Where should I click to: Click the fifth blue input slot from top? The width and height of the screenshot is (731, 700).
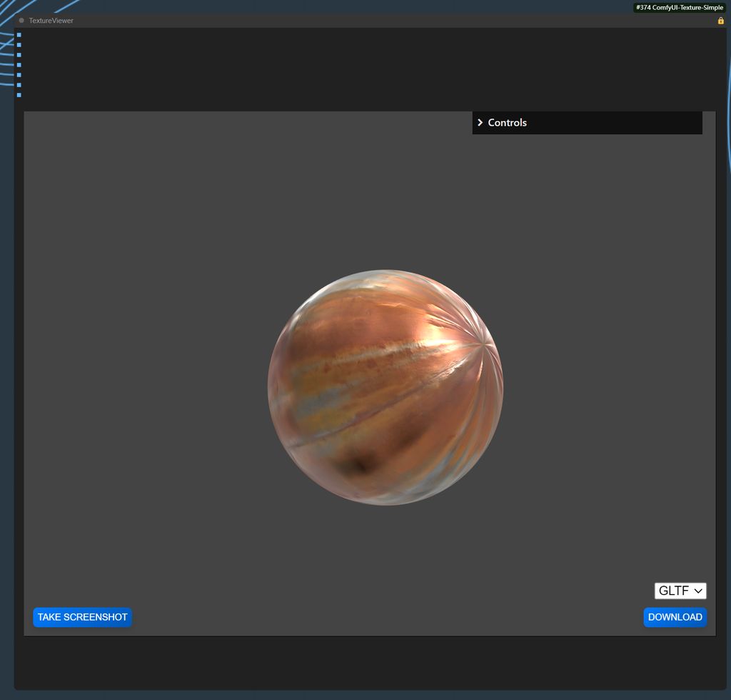click(x=19, y=75)
